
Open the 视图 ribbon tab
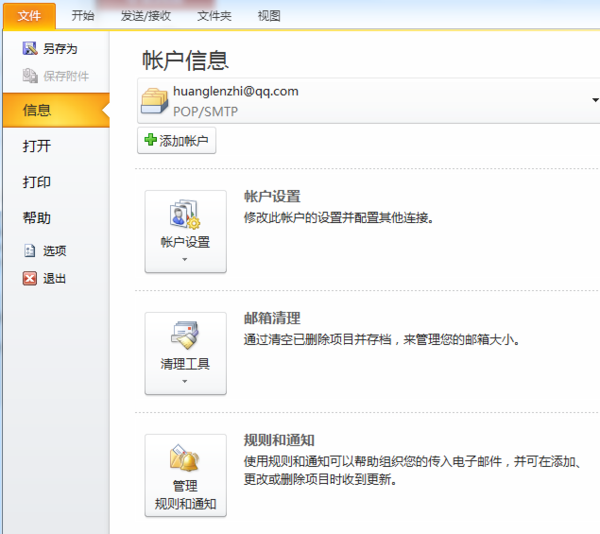(x=269, y=16)
